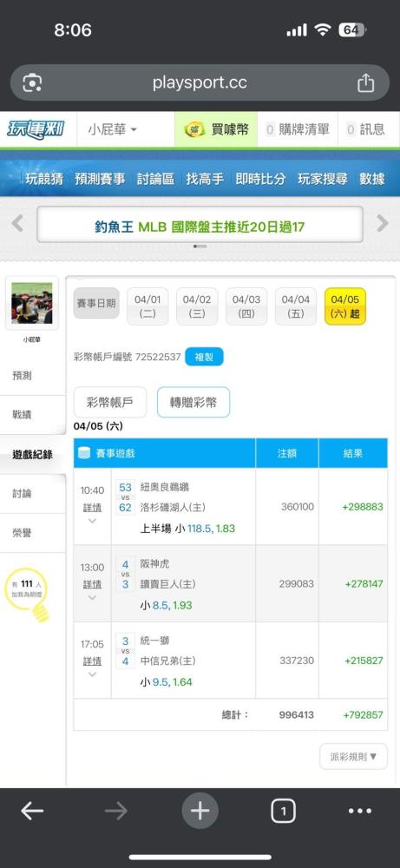
Task: Open 找高手 in the navigation bar
Action: tap(205, 179)
